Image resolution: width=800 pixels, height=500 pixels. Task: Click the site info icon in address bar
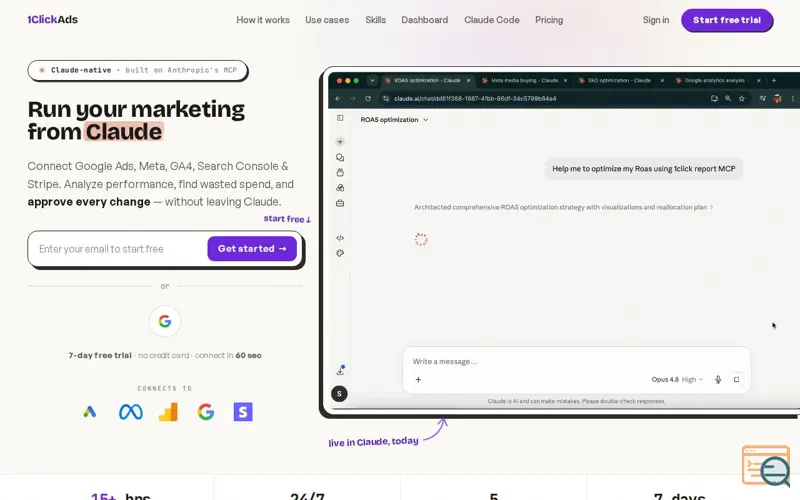click(x=386, y=98)
